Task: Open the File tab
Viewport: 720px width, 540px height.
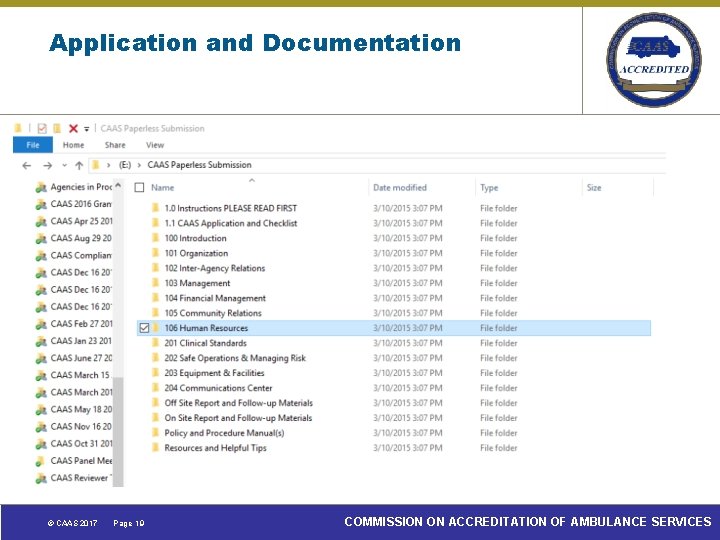Action: (33, 145)
